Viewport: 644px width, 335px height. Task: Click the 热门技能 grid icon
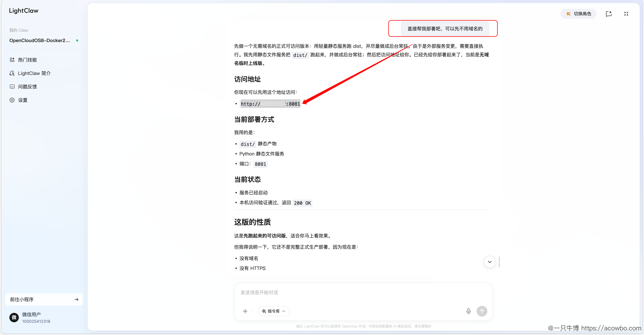click(12, 60)
